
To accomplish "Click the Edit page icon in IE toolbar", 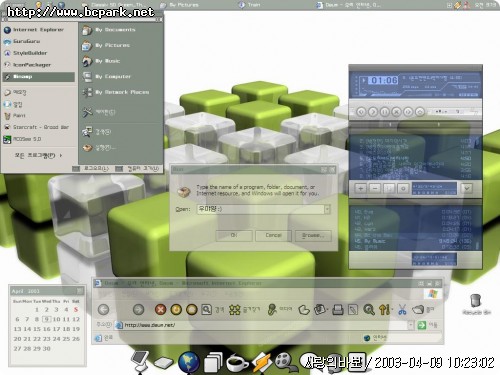I will (353, 310).
